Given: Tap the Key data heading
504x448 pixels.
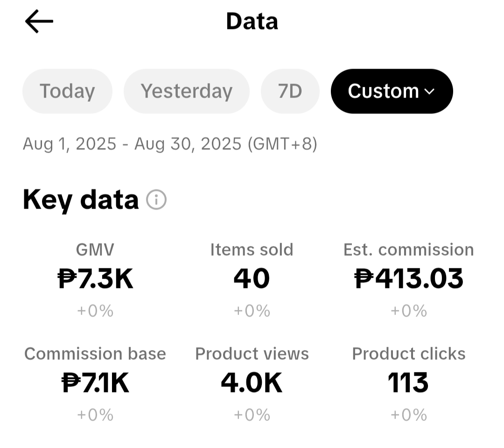Looking at the screenshot, I should tap(81, 200).
